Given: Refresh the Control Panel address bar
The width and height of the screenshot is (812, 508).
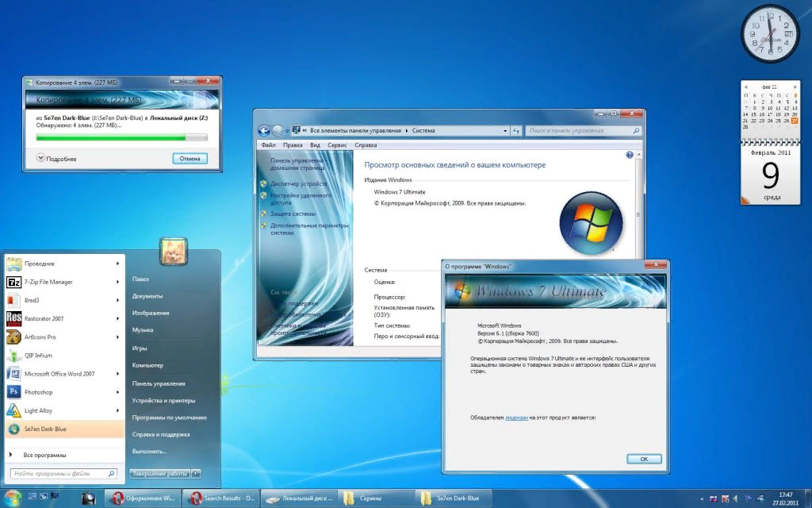Looking at the screenshot, I should pyautogui.click(x=515, y=131).
